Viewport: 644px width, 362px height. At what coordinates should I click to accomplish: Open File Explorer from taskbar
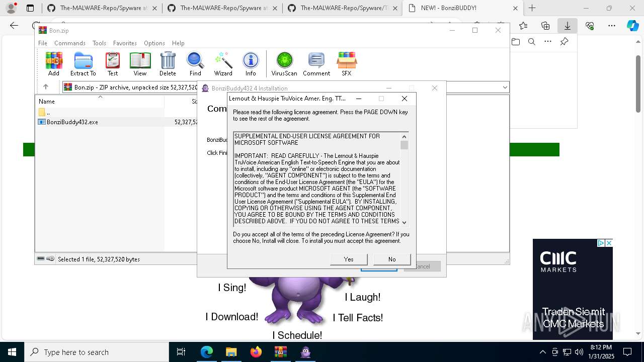tap(231, 352)
